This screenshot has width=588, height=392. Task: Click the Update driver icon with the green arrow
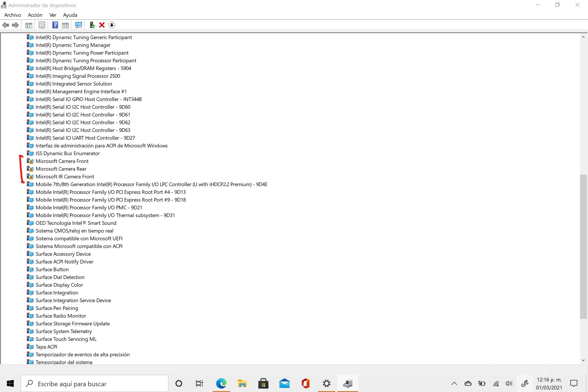(92, 25)
